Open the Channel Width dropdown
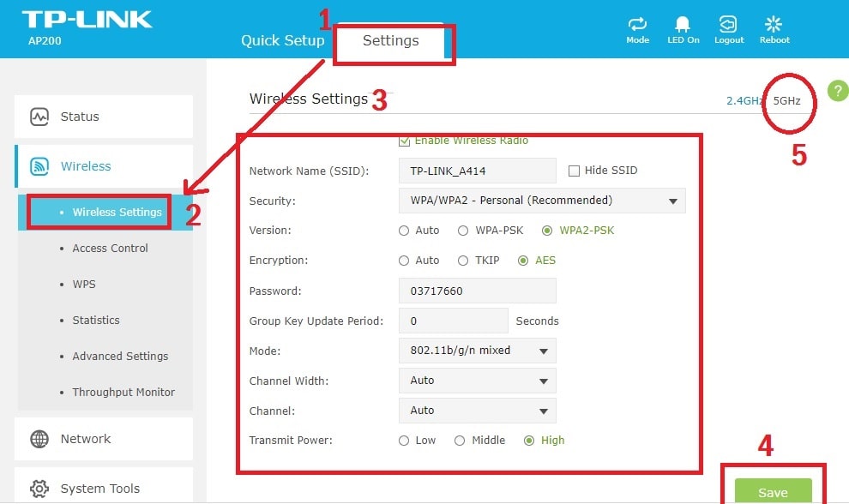 point(477,381)
